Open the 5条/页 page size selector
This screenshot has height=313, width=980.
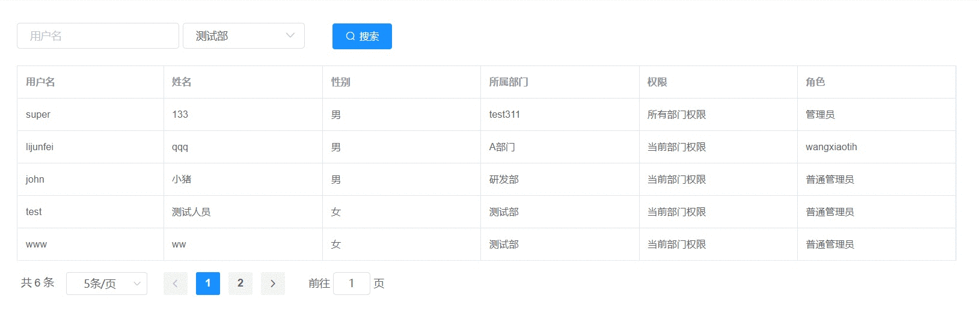(106, 284)
